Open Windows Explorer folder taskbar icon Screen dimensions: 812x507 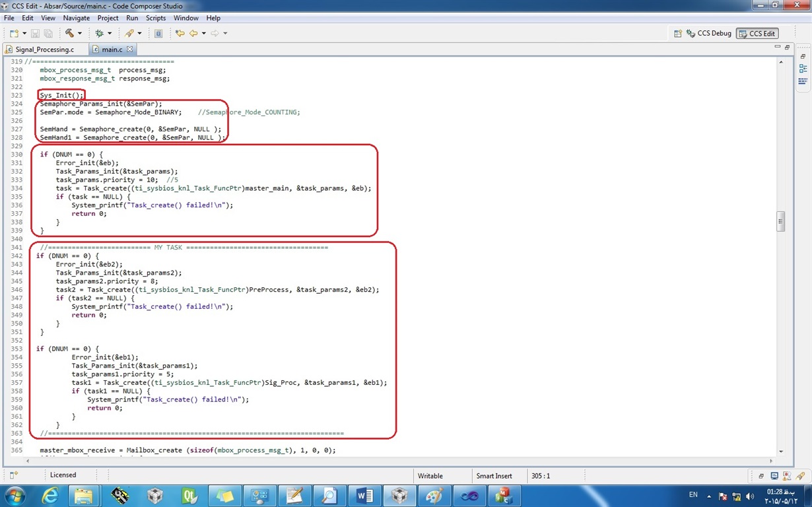click(x=84, y=495)
